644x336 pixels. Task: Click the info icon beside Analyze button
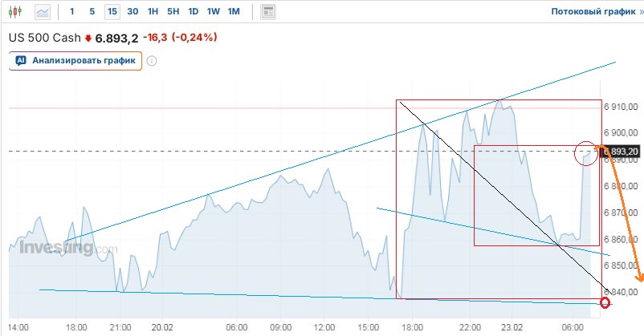[x=152, y=60]
